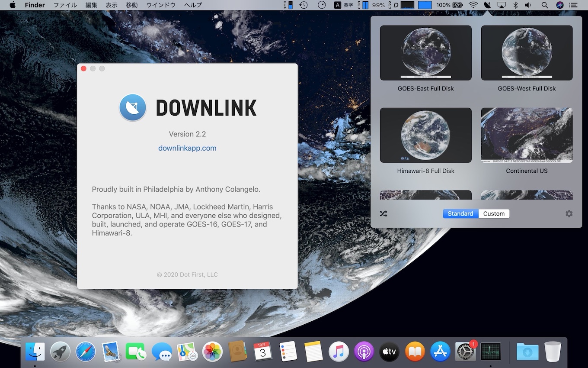Open Maps from the Dock

187,352
